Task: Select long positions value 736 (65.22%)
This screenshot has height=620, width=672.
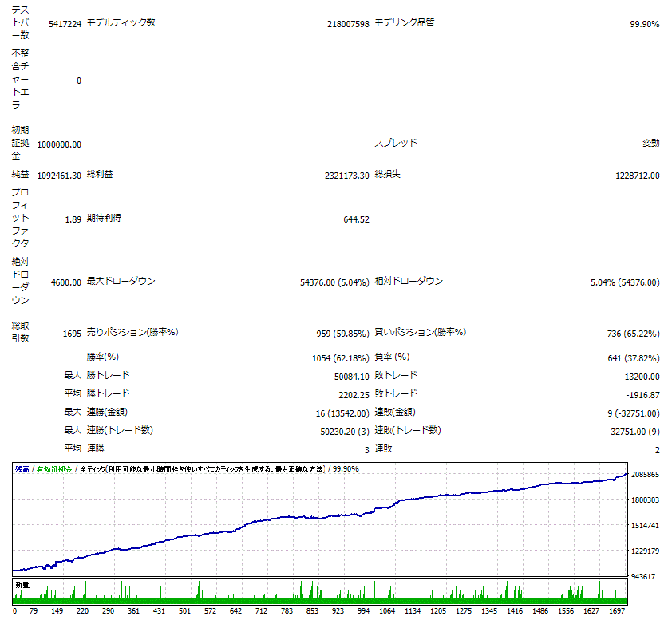Action: (x=634, y=334)
